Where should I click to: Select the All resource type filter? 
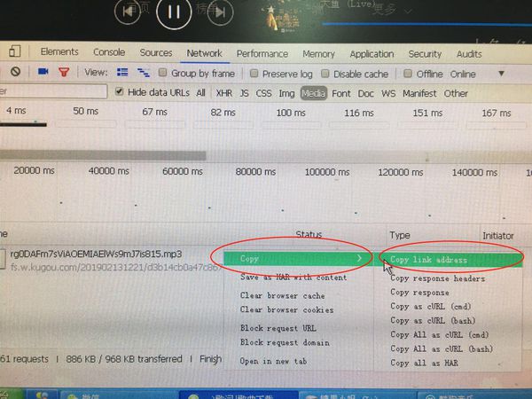(x=201, y=92)
